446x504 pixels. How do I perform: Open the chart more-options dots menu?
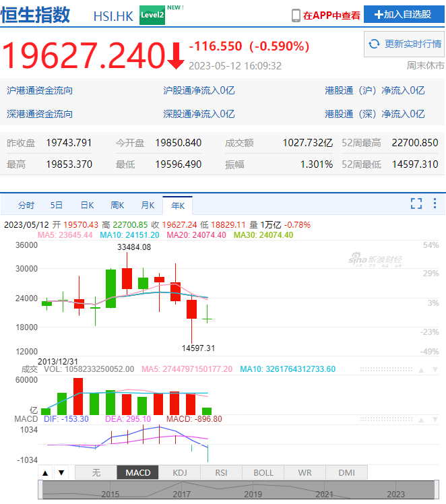point(435,203)
